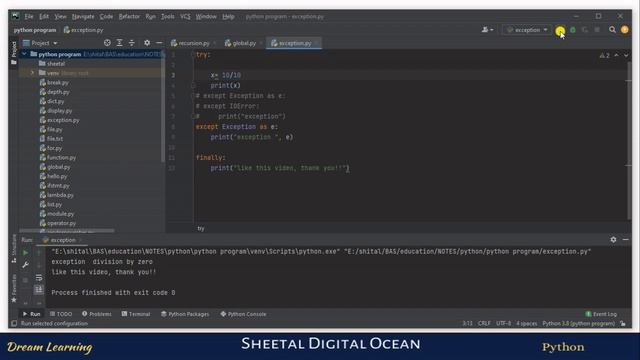Image resolution: width=640 pixels, height=360 pixels.
Task: Click CRLF line separator in status bar
Action: coord(484,324)
